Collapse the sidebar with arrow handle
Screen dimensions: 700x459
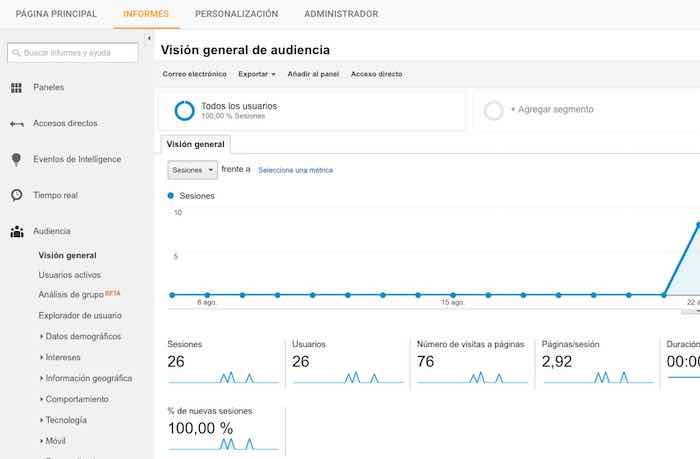point(149,39)
